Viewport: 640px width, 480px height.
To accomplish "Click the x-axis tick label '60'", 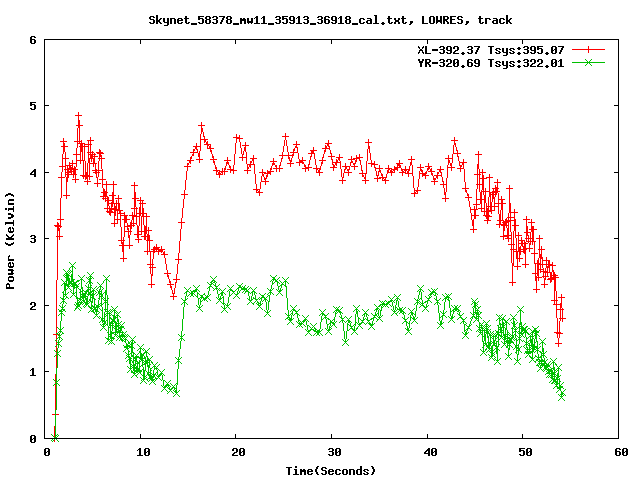I will [x=621, y=452].
